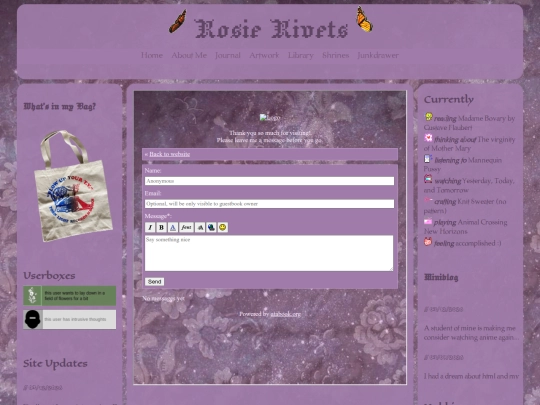Click the field of flowers userbox
The width and height of the screenshot is (540, 405).
[70, 295]
